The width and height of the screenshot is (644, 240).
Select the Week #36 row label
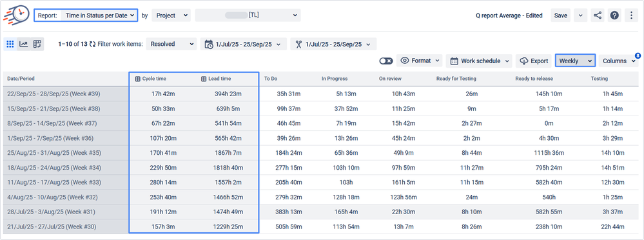[50, 138]
